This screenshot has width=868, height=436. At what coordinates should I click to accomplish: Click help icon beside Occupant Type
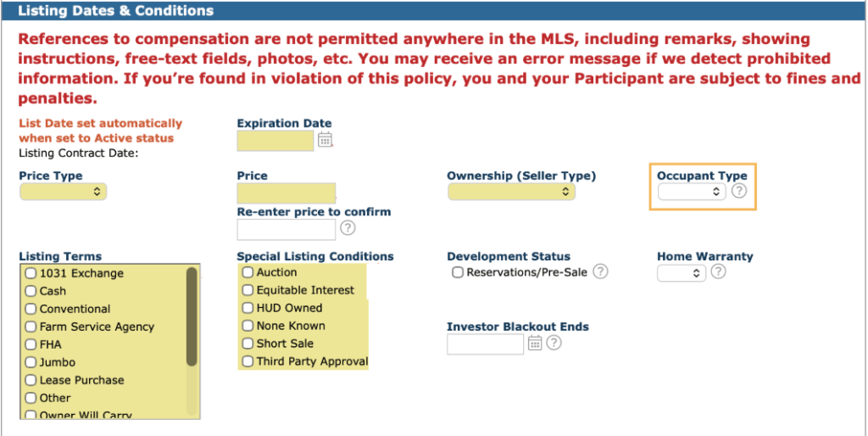[x=738, y=191]
